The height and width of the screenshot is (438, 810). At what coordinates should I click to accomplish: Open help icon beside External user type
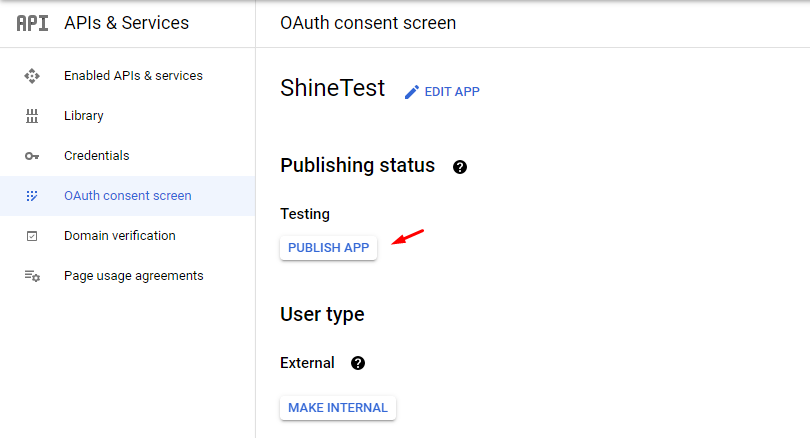coord(357,363)
